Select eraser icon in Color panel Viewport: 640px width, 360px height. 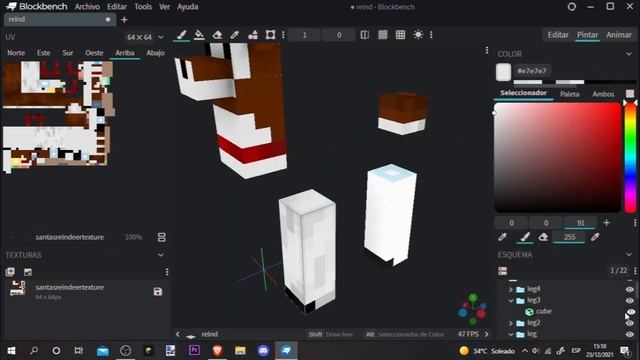point(543,237)
